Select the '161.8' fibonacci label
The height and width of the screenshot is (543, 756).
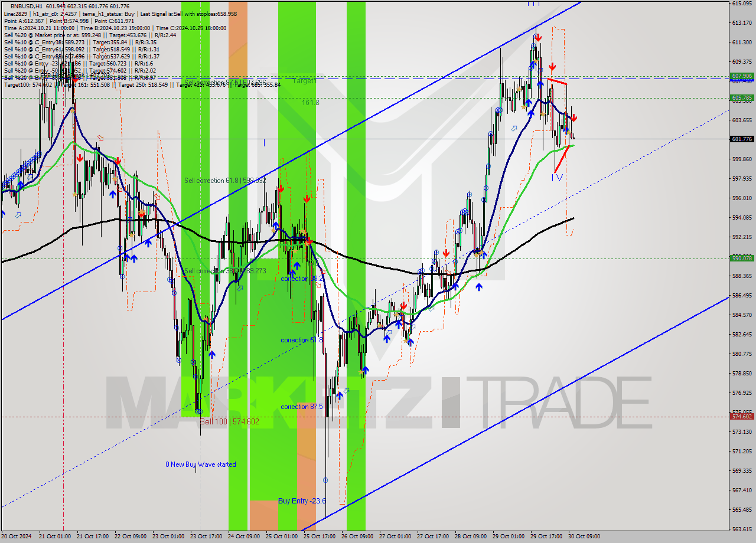(310, 102)
